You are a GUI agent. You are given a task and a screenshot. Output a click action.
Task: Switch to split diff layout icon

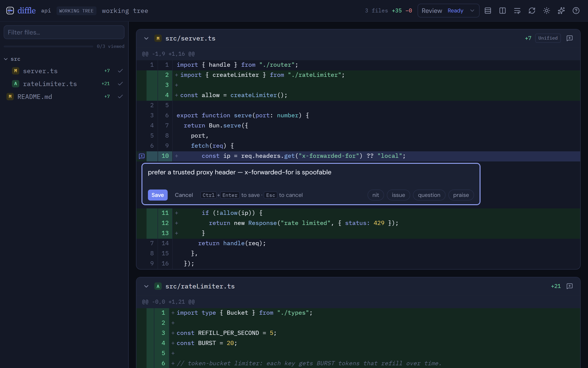tap(503, 11)
